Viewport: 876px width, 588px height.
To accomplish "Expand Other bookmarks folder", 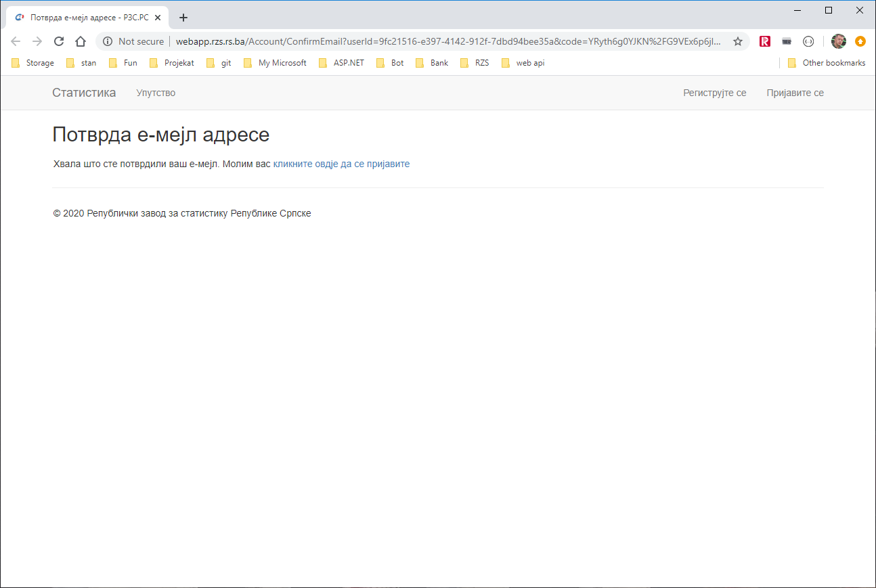I will click(826, 63).
